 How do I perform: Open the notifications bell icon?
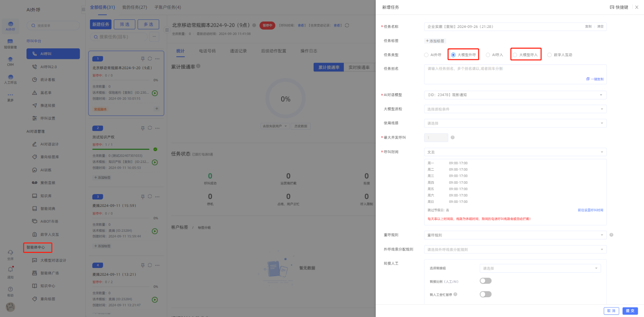(10, 269)
